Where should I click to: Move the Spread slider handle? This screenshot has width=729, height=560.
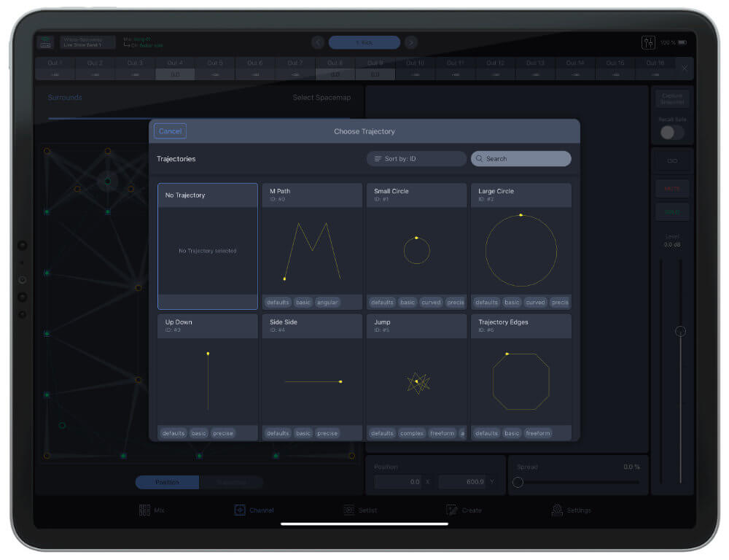click(518, 482)
